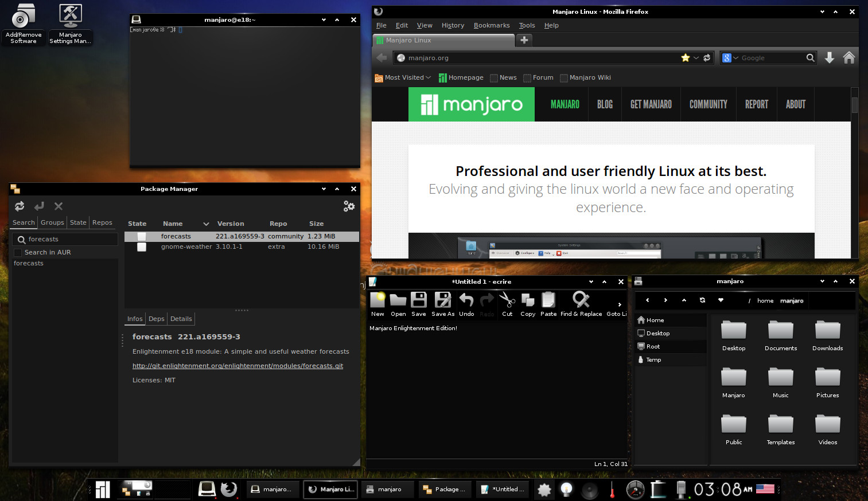The height and width of the screenshot is (501, 868).
Task: Toggle the forecasts package state checkbox
Action: pos(142,236)
